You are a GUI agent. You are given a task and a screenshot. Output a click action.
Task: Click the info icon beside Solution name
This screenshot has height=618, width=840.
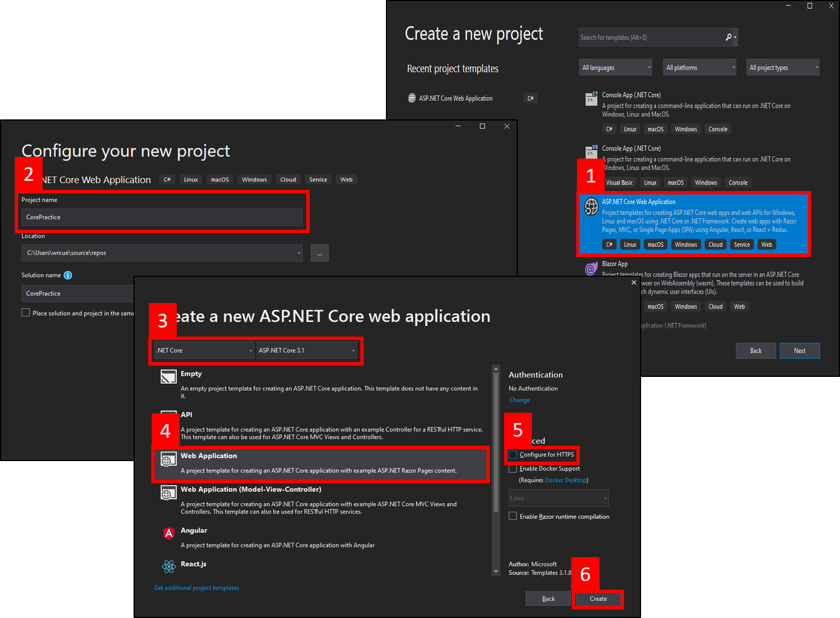[68, 275]
